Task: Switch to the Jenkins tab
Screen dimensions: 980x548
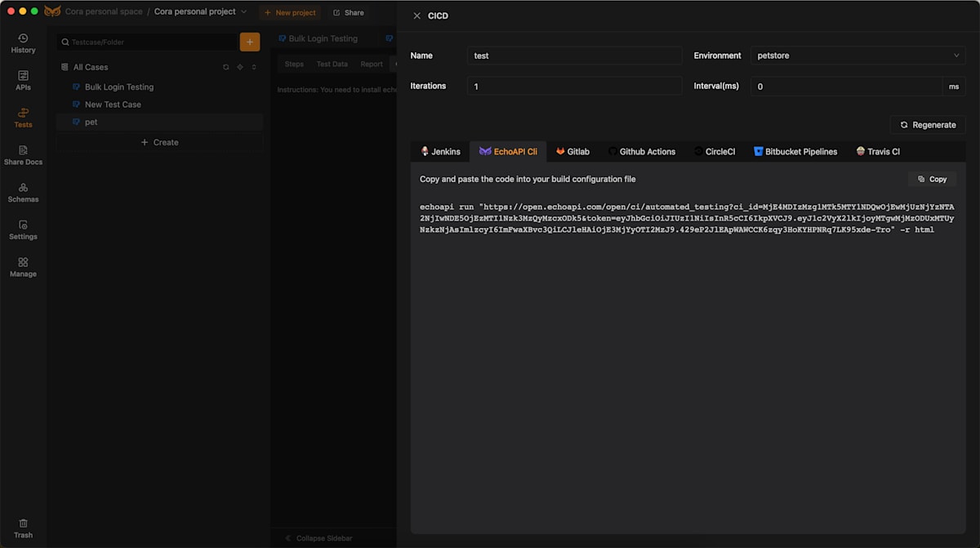Action: click(440, 151)
